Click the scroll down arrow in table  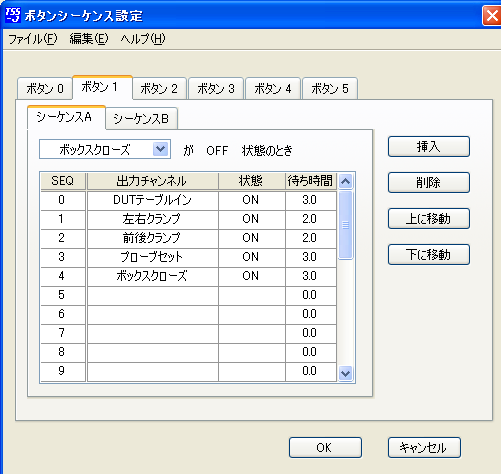pyautogui.click(x=345, y=373)
